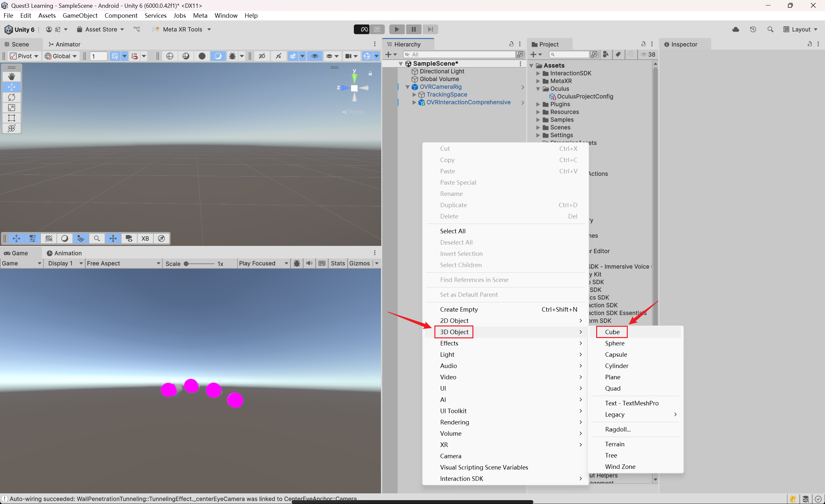Open the Free Aspect dropdown
Viewport: 825px width, 504px height.
pyautogui.click(x=123, y=263)
